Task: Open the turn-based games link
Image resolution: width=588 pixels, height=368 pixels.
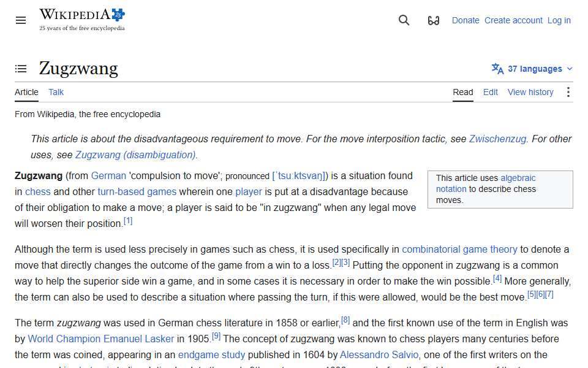Action: [137, 191]
